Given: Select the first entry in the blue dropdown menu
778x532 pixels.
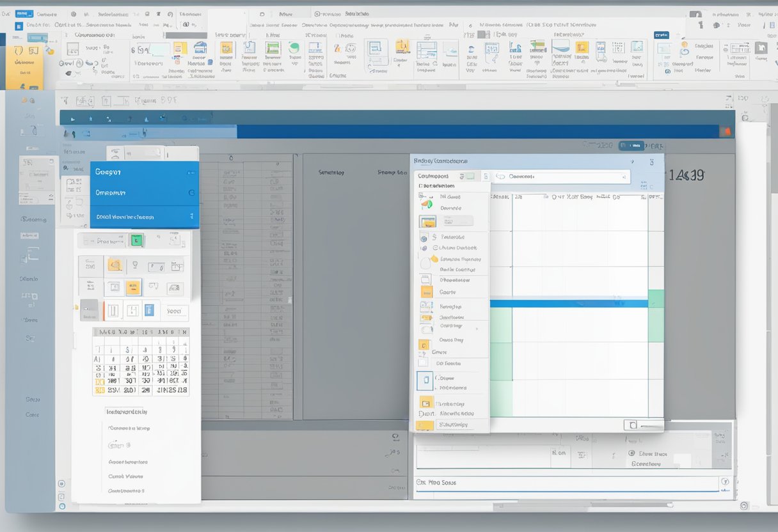Looking at the screenshot, I should [115, 171].
